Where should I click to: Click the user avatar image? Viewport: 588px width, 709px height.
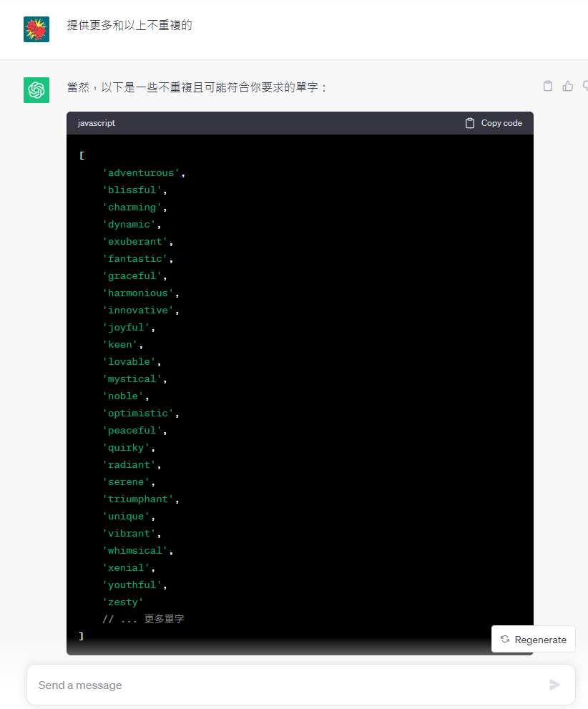tap(36, 29)
